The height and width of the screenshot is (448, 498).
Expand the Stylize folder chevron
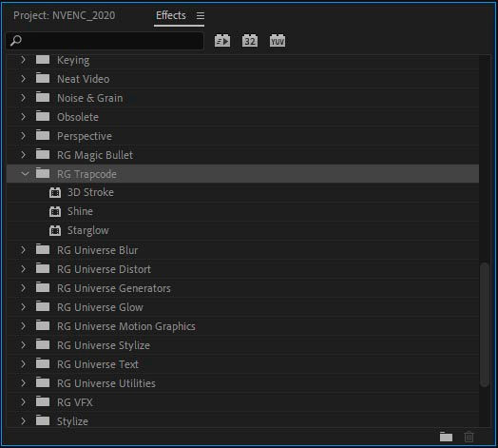point(23,421)
